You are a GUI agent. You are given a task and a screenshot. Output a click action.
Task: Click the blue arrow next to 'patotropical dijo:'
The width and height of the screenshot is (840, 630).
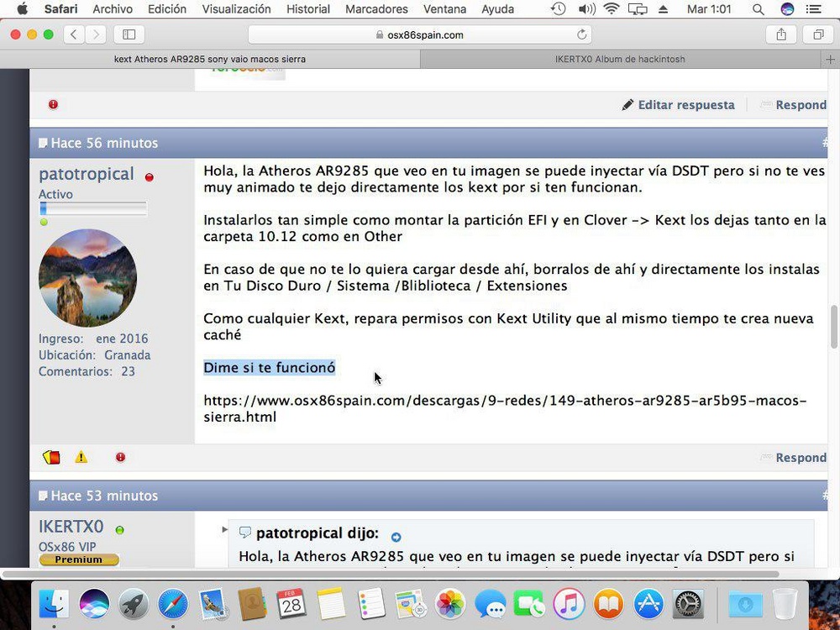396,537
